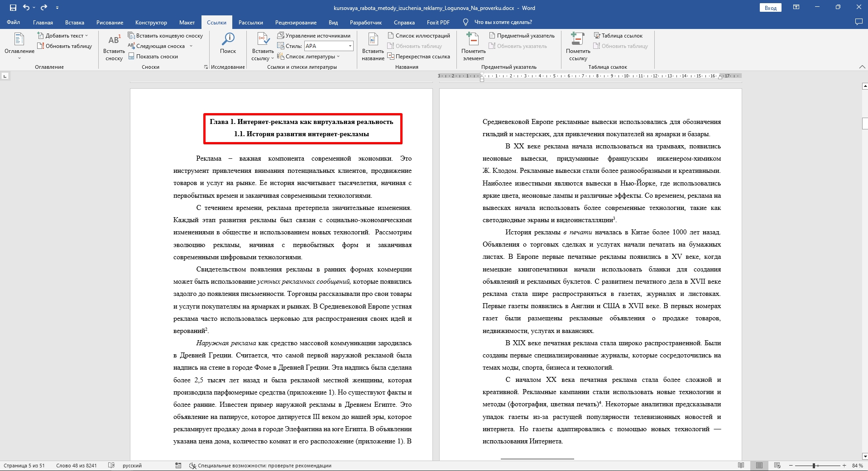Switch to Web Layout view
Viewport: 868px width, 471px height.
click(777, 466)
